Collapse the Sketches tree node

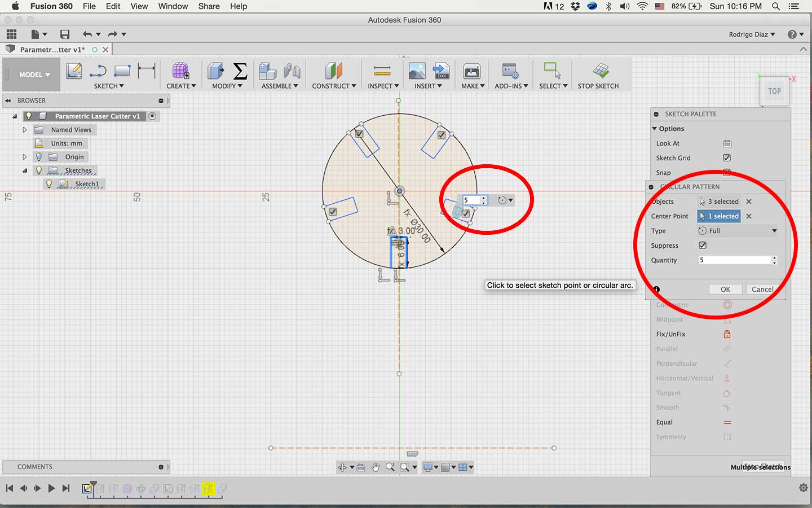24,170
